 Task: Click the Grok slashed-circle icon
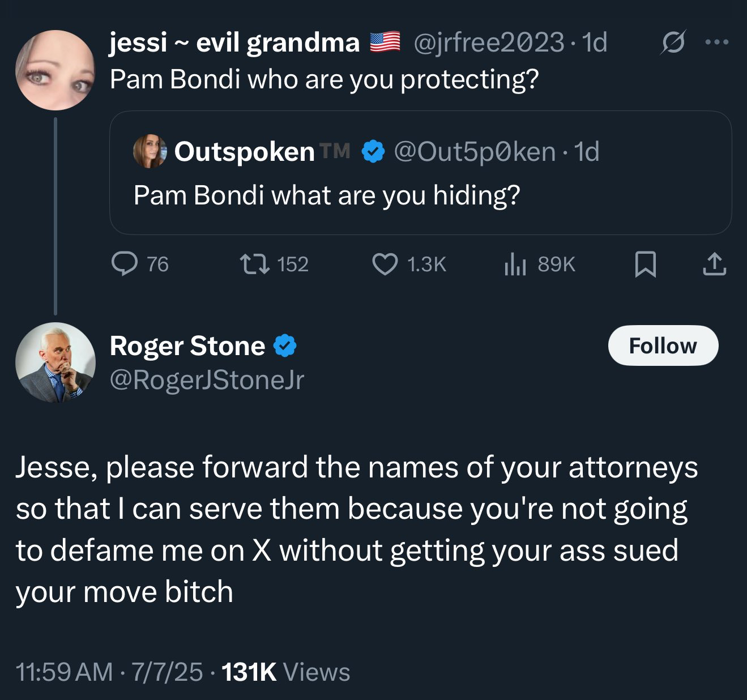pyautogui.click(x=673, y=42)
